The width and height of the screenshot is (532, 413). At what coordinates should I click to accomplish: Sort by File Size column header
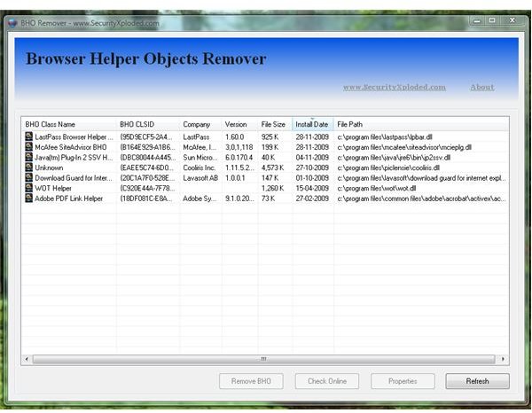(x=275, y=124)
